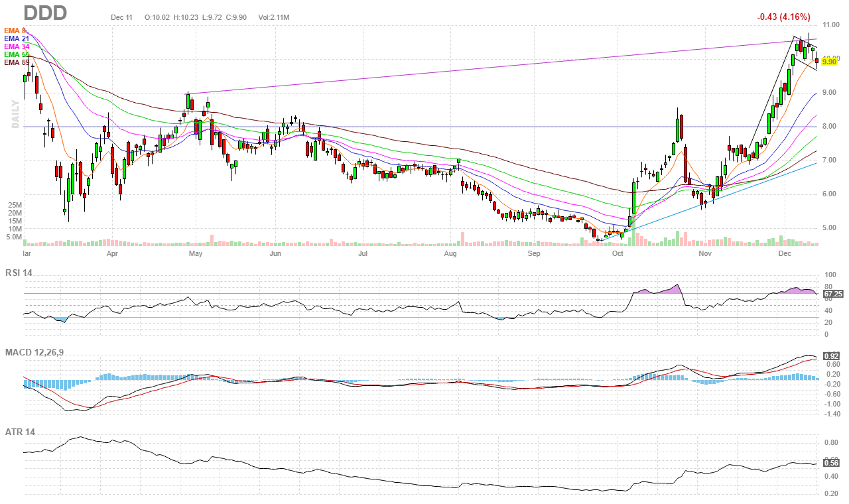The image size is (849, 504).
Task: Click the 6.00 price axis label
Action: point(830,194)
